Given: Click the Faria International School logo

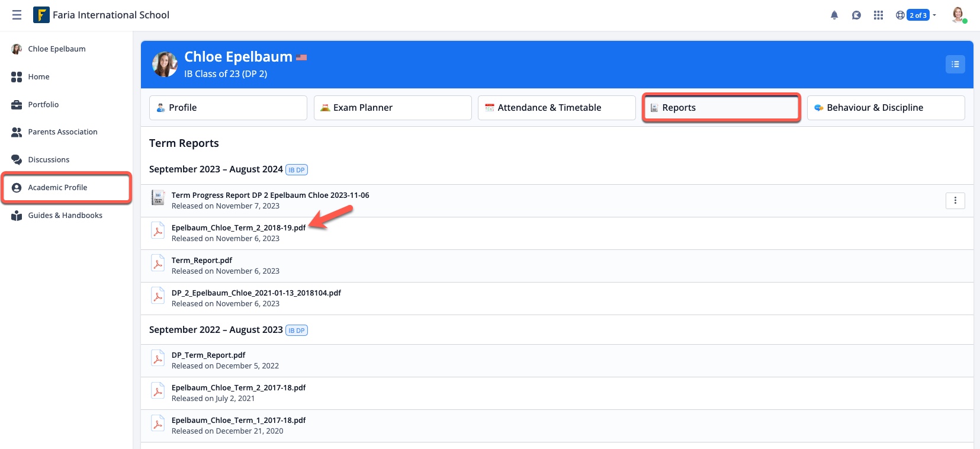Looking at the screenshot, I should (41, 15).
